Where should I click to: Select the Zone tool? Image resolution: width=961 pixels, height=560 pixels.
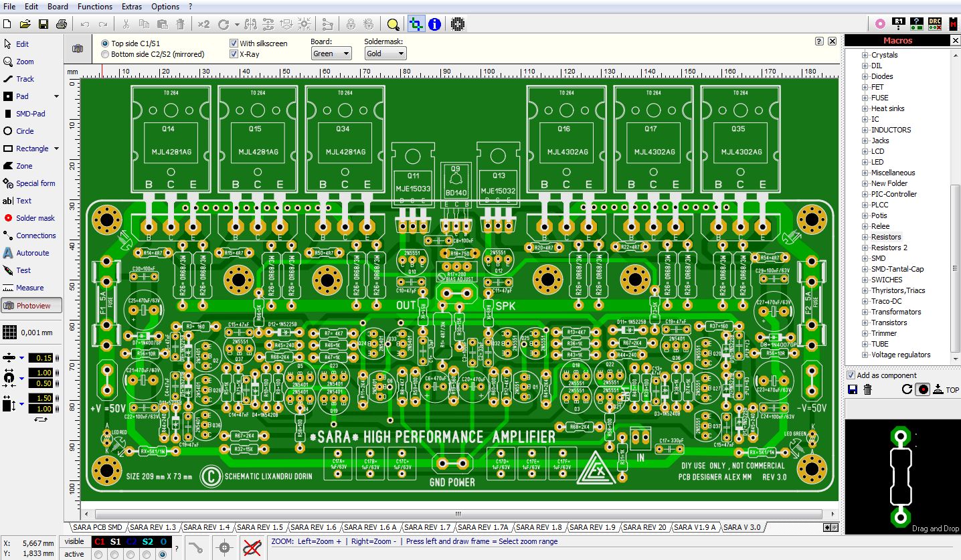18,166
